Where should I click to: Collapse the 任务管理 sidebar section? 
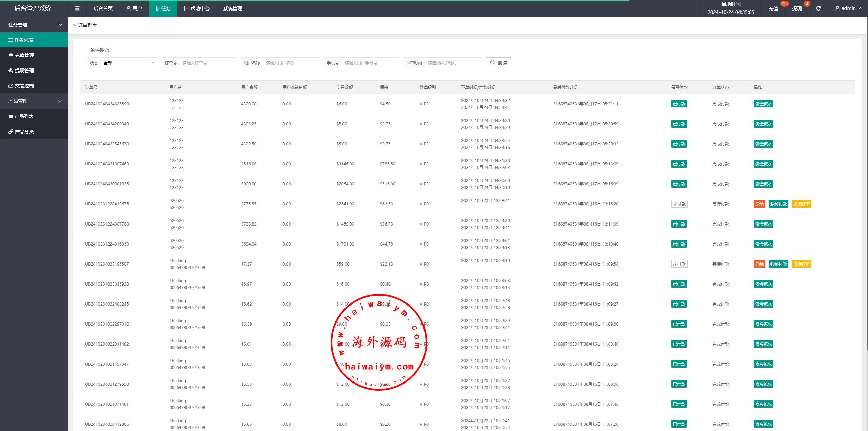(34, 25)
